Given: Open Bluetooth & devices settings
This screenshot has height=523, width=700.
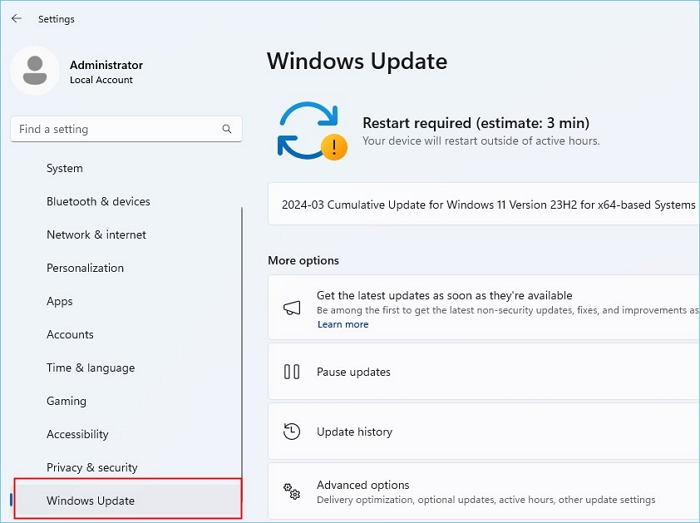Looking at the screenshot, I should click(x=98, y=201).
